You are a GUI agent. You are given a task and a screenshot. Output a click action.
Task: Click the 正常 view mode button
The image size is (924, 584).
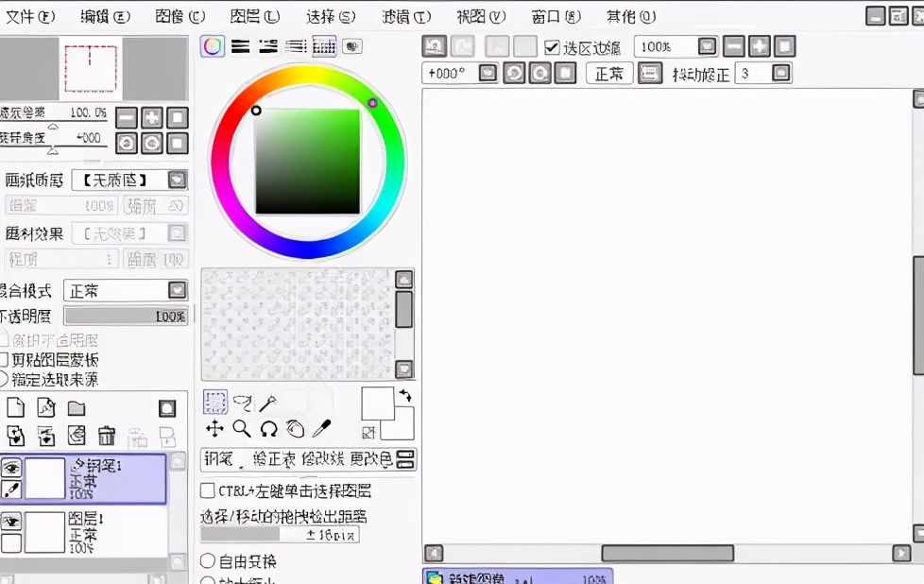609,72
